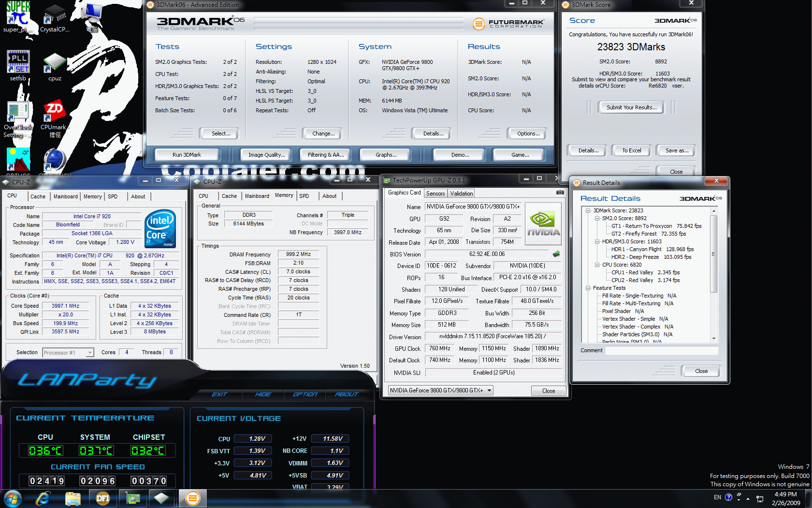Click Options... under Results
This screenshot has height=508, width=812.
tap(528, 134)
